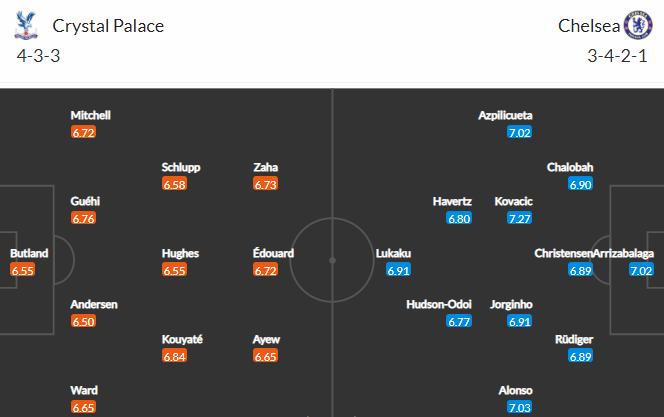Viewport: 664px width, 417px height.
Task: Select goalkeeper Butland
Action: 29,254
